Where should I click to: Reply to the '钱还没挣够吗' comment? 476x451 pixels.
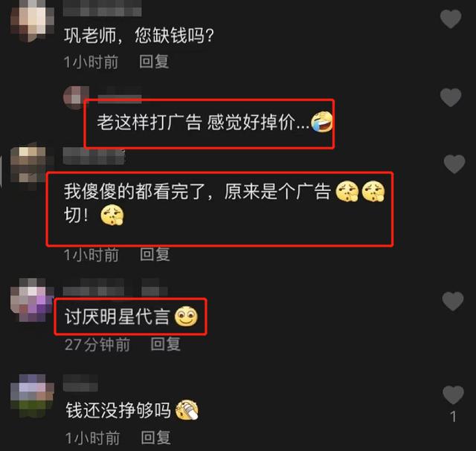[x=155, y=438]
